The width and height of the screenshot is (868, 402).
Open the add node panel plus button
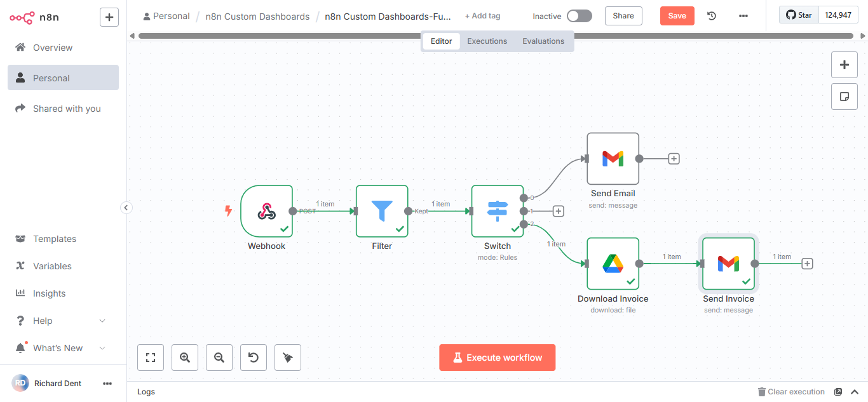pos(844,64)
